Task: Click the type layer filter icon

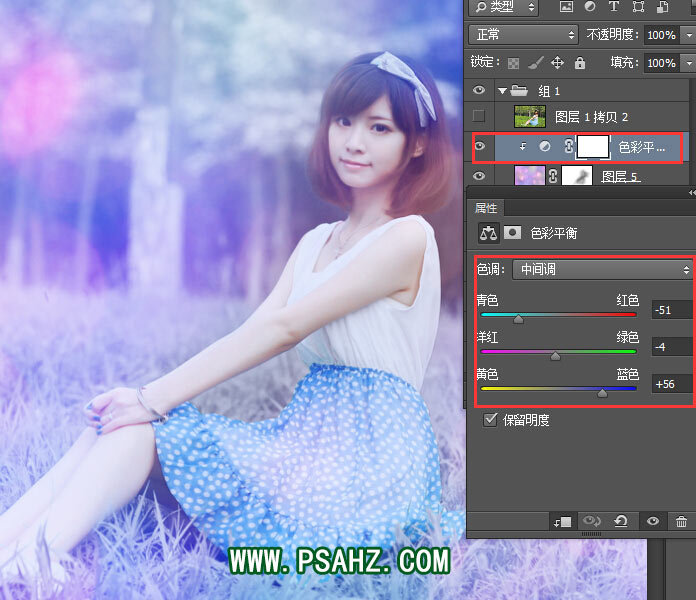Action: tap(614, 7)
